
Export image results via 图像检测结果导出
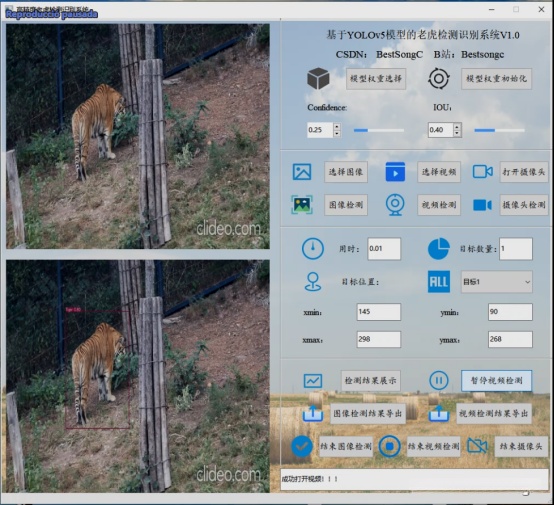coord(367,413)
